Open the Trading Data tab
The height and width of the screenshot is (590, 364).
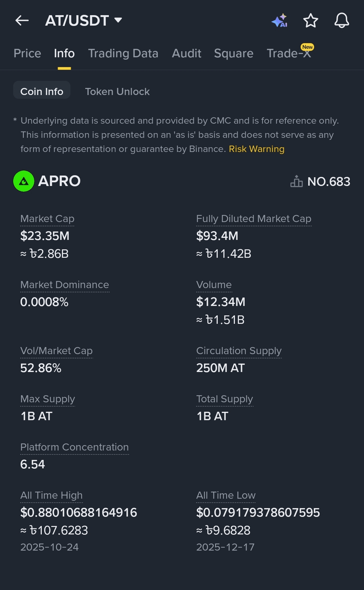tap(123, 53)
